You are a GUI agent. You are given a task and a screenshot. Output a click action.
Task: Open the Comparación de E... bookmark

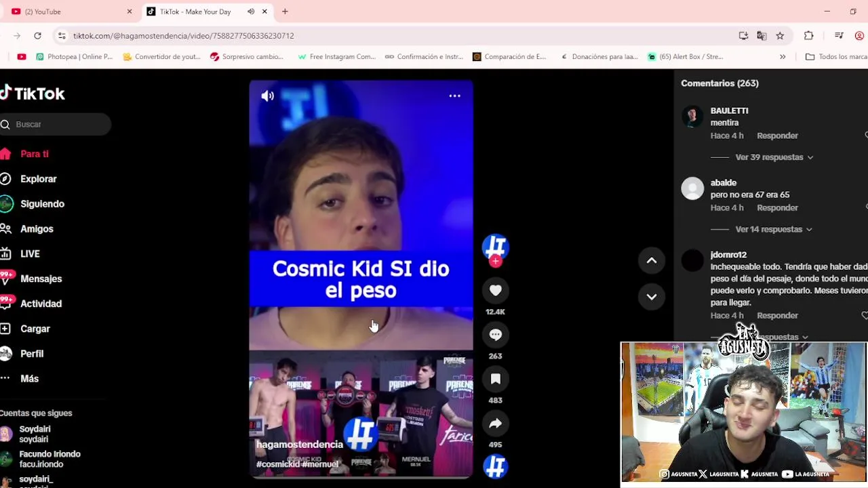(509, 57)
